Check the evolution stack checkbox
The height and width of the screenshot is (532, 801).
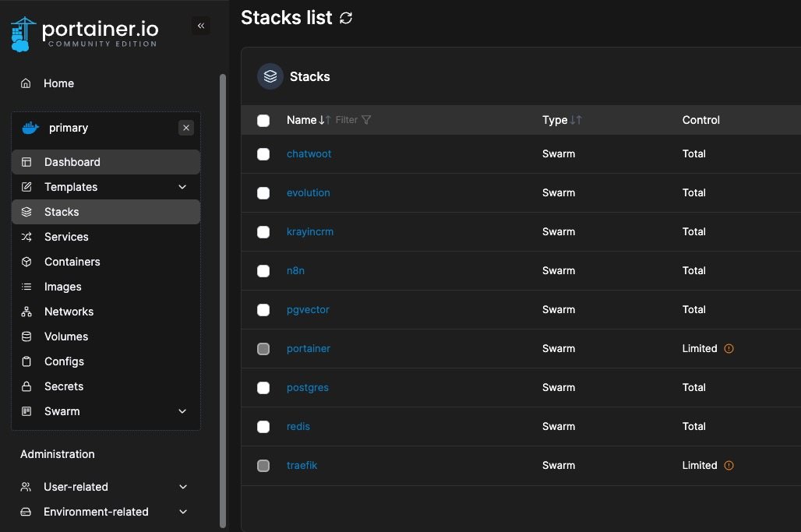point(263,193)
